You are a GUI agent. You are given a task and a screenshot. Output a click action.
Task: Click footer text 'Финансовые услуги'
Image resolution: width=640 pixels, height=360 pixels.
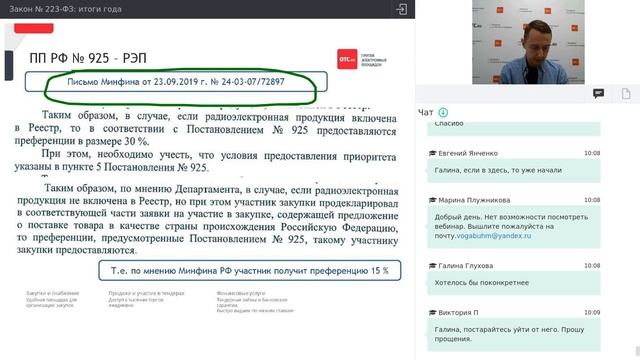(240, 293)
